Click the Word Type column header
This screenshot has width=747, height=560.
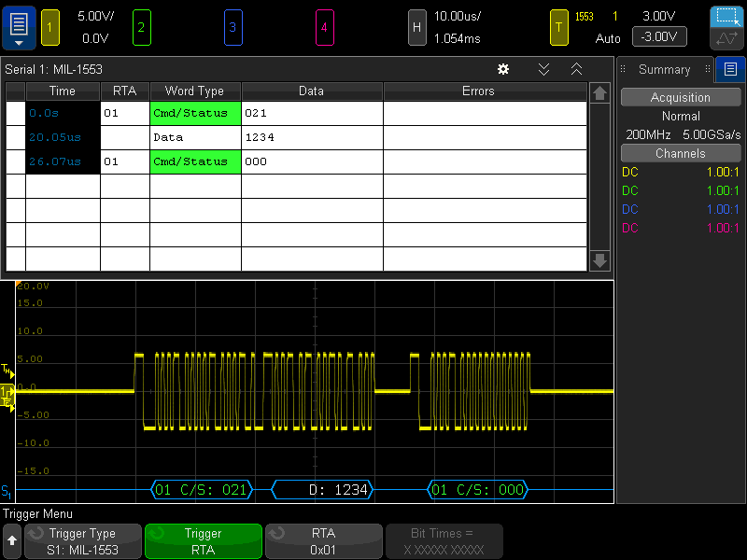coord(195,91)
